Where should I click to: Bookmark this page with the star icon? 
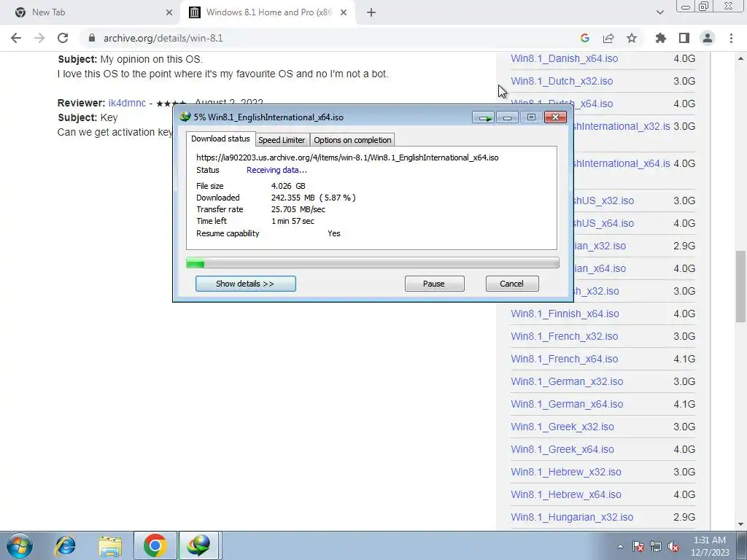(x=632, y=38)
